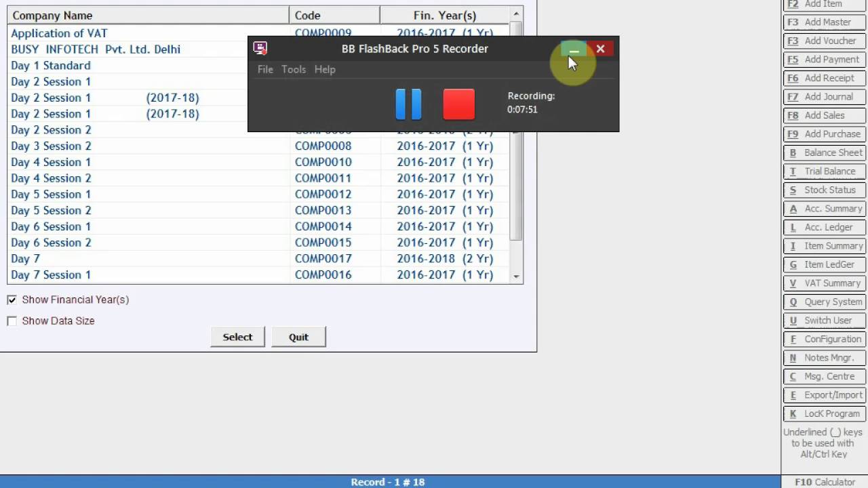Open Balance Sheet from side panel
868x488 pixels.
coord(825,152)
